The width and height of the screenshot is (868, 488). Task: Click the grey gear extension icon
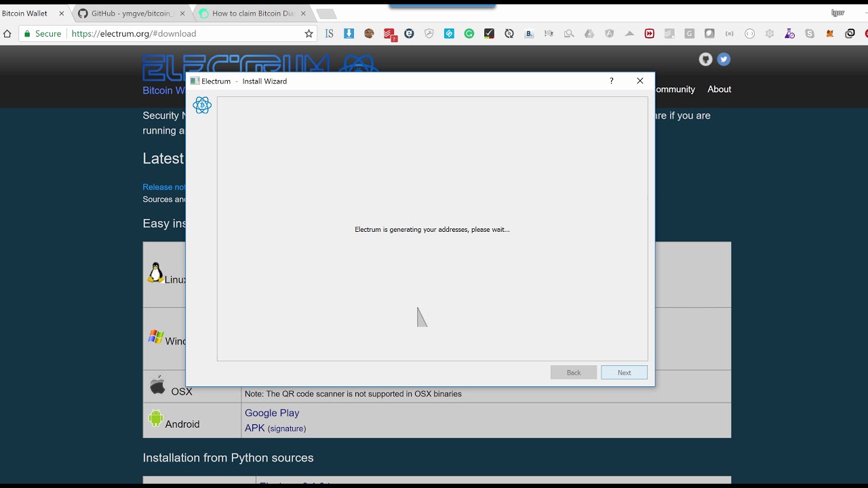pos(770,33)
